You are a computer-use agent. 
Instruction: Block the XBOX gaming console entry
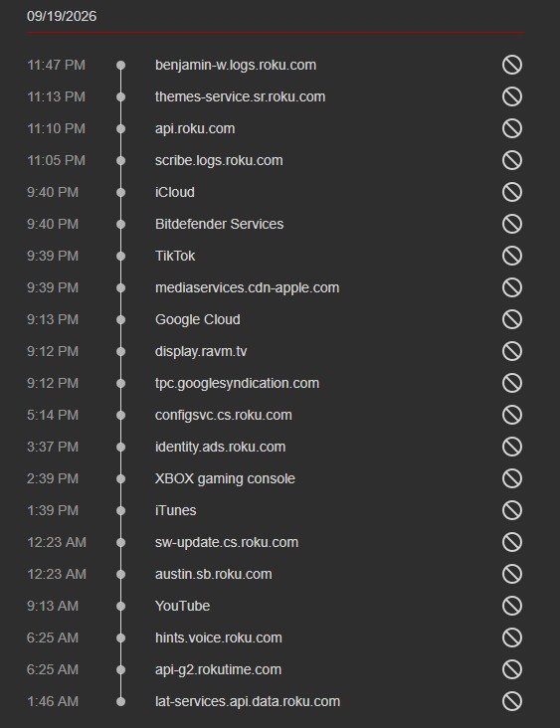coord(512,478)
